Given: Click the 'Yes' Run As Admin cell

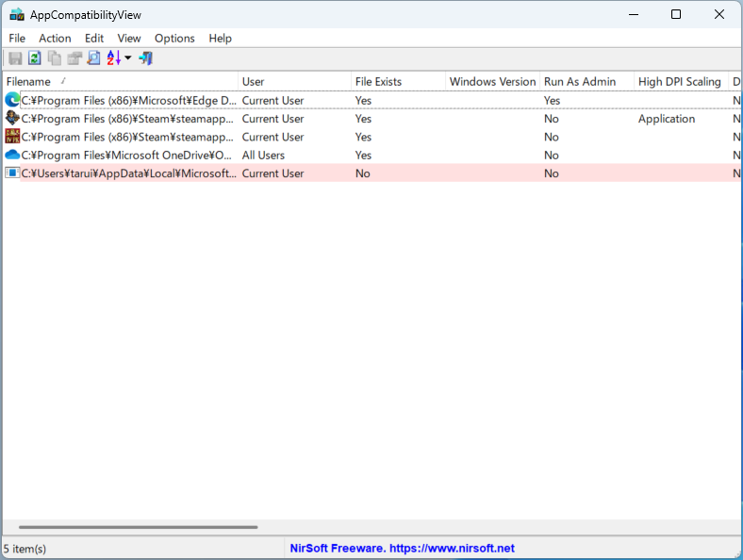Looking at the screenshot, I should click(x=552, y=101).
